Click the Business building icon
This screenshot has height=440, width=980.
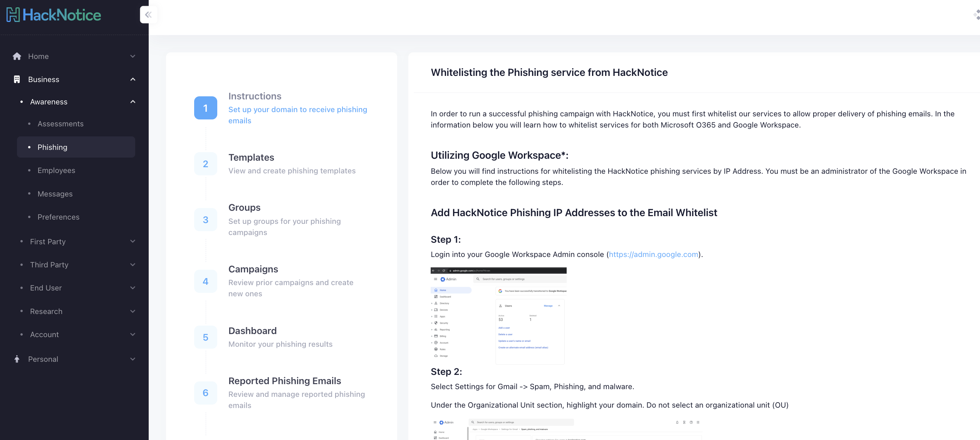pyautogui.click(x=17, y=79)
